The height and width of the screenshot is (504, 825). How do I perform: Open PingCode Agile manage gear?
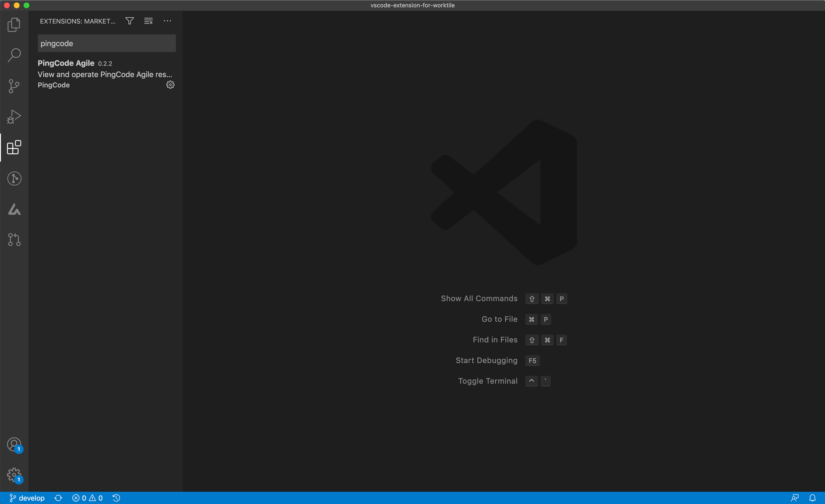[x=170, y=85]
